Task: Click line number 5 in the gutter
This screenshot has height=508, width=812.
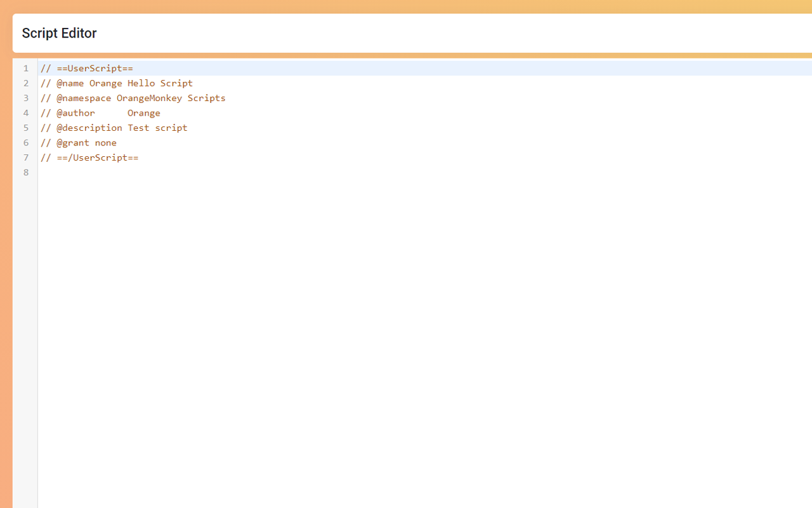Action: point(25,128)
